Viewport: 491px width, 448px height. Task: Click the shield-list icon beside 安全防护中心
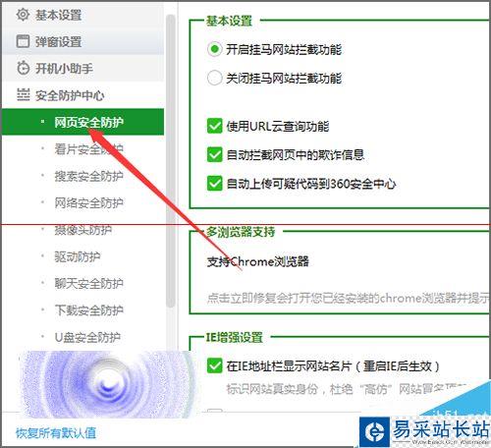coord(23,94)
